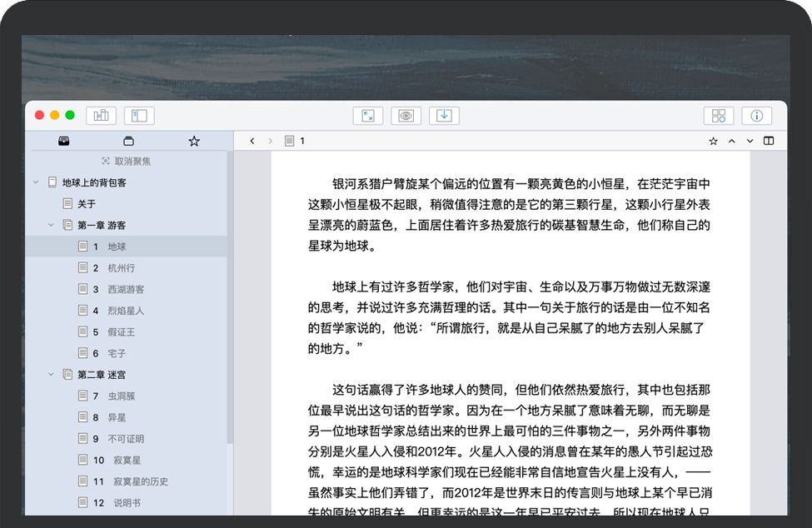Collapse the 地球上的背包客 book tree

coord(36,182)
